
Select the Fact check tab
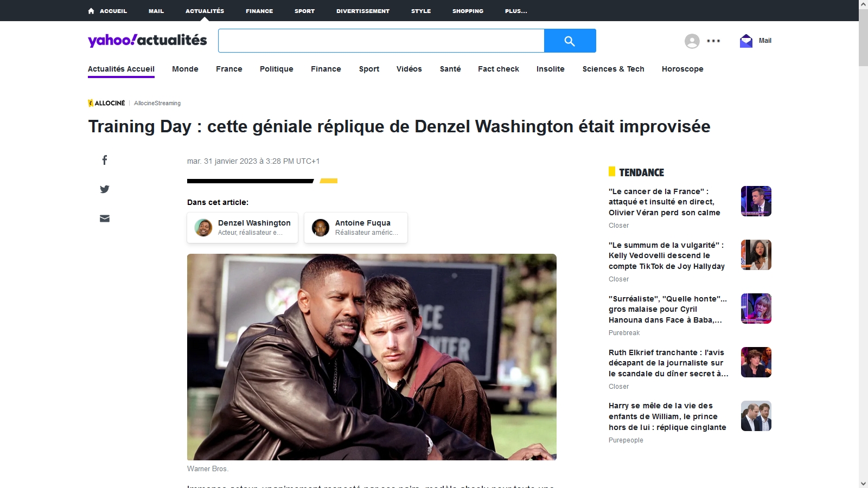click(x=498, y=69)
